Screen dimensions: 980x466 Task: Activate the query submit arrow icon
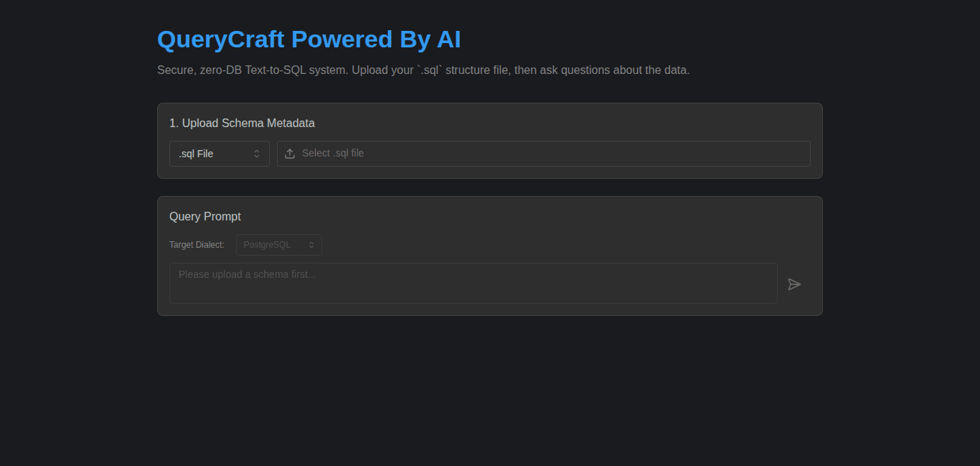point(794,284)
